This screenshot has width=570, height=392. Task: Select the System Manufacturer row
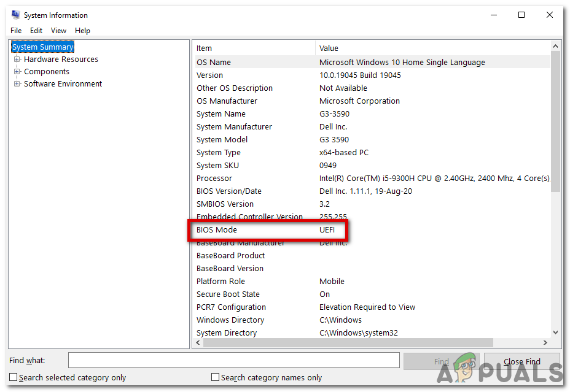[373, 126]
